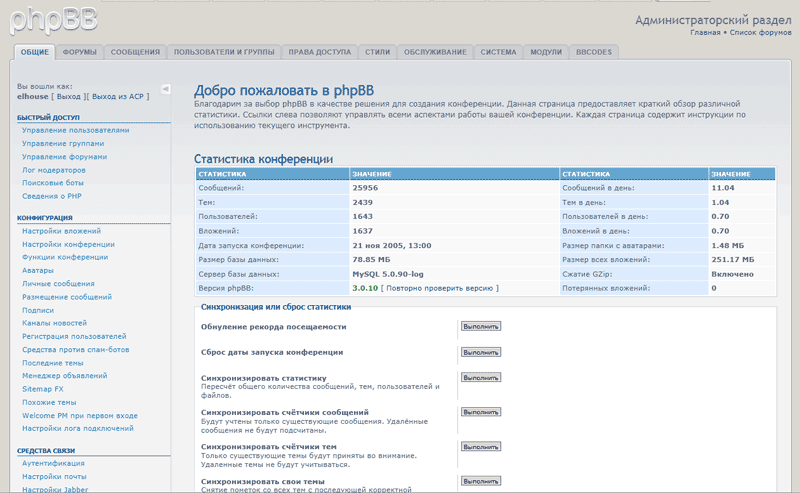Open Аутентификация settings

[x=53, y=463]
